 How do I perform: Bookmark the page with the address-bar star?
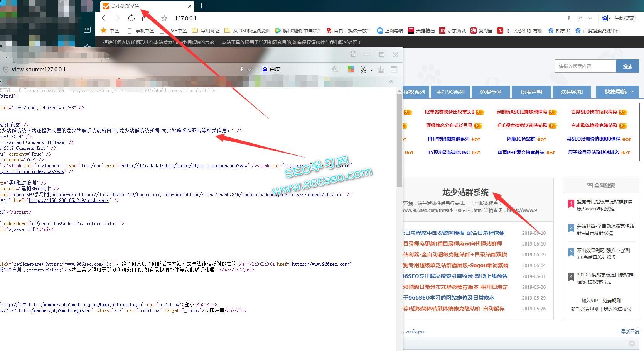(x=164, y=18)
